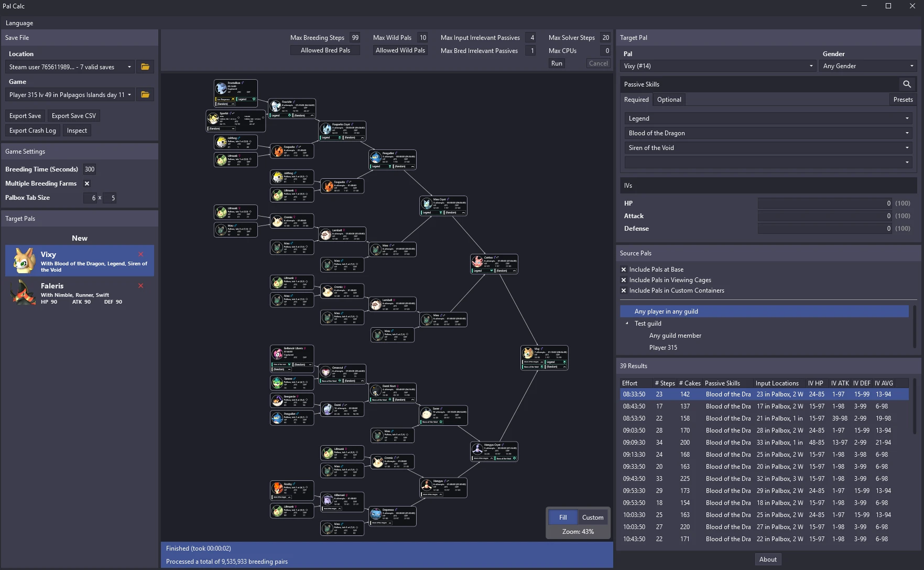Select the Sparkit node icon in breeding tree
The width and height of the screenshot is (924, 570).
coord(213,118)
